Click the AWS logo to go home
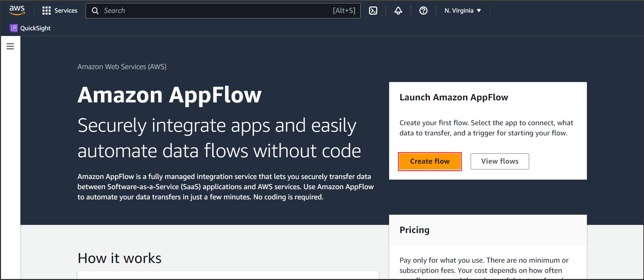 tap(17, 10)
